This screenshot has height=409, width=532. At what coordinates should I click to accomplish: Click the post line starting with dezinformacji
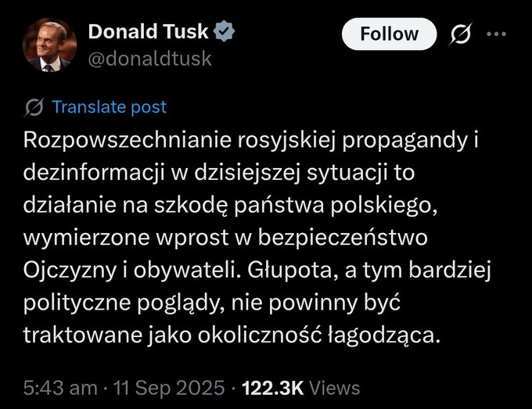click(x=219, y=172)
